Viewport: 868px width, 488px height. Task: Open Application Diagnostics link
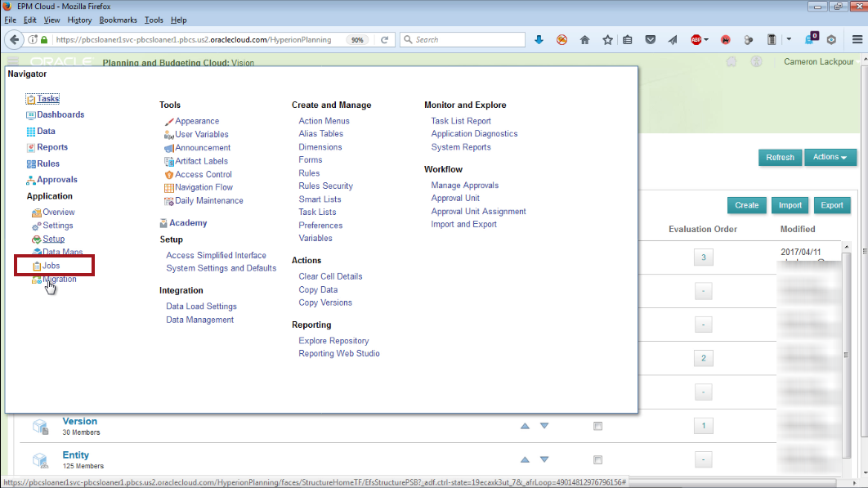474,134
